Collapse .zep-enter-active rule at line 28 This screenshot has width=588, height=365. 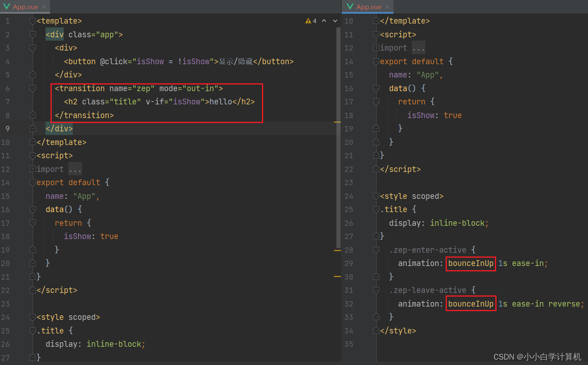(x=376, y=250)
